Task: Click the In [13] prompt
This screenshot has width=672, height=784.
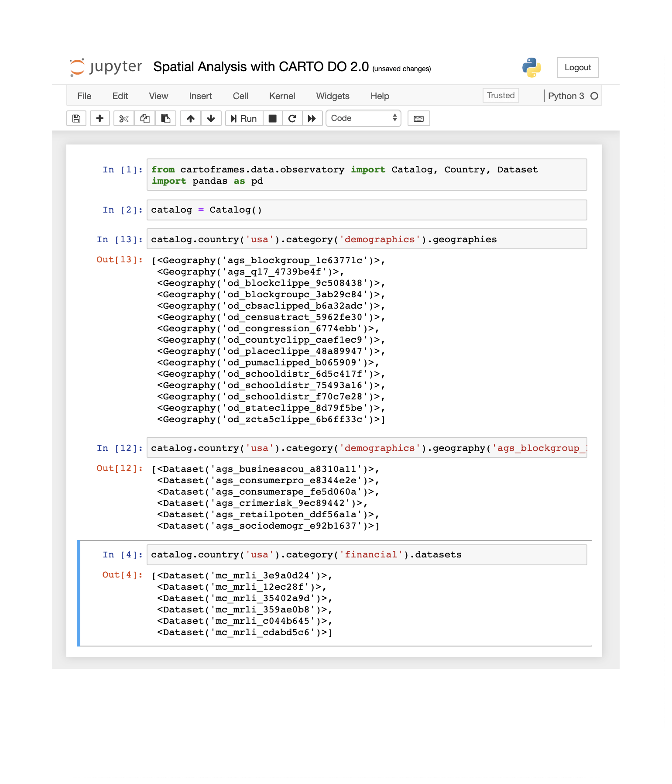Action: (120, 240)
